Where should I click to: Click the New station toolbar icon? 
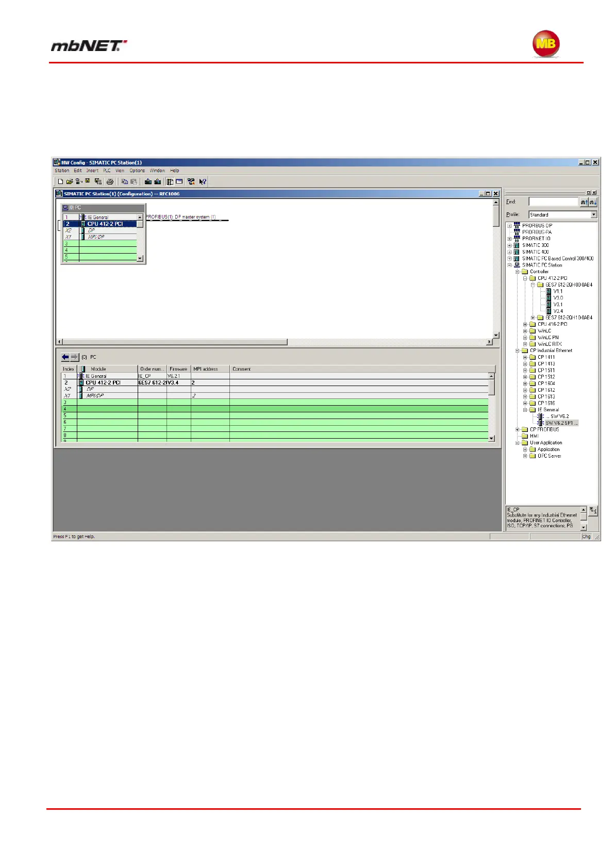coord(60,181)
